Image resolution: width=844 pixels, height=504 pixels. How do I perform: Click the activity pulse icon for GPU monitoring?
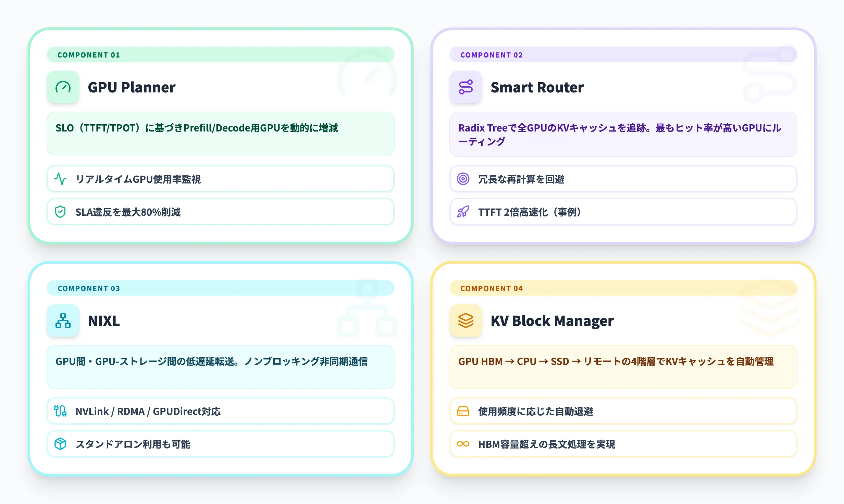click(60, 179)
